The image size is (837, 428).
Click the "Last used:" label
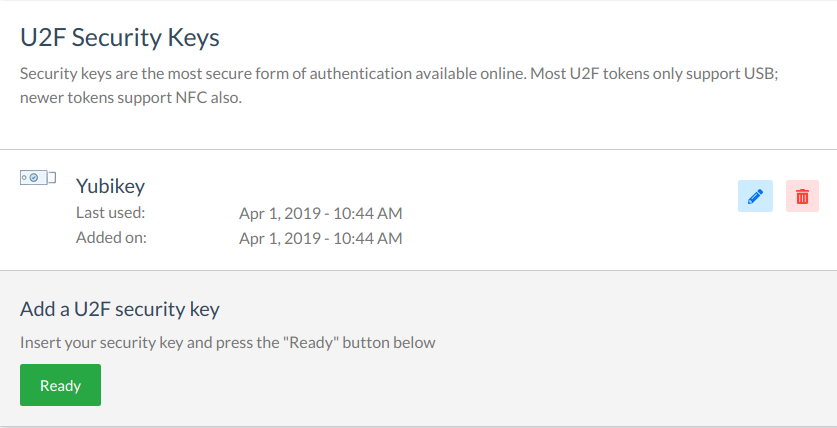pyautogui.click(x=111, y=212)
